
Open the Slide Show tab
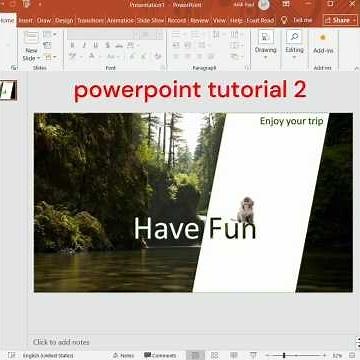[150, 21]
